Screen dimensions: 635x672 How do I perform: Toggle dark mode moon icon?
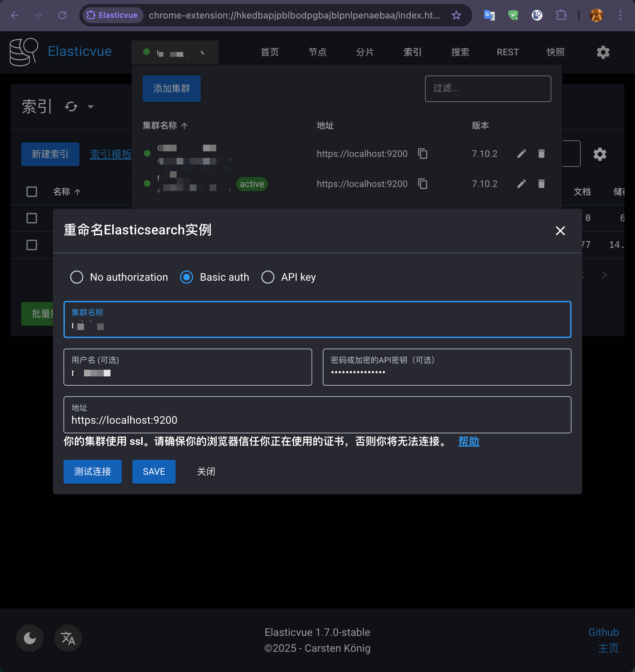click(x=30, y=638)
